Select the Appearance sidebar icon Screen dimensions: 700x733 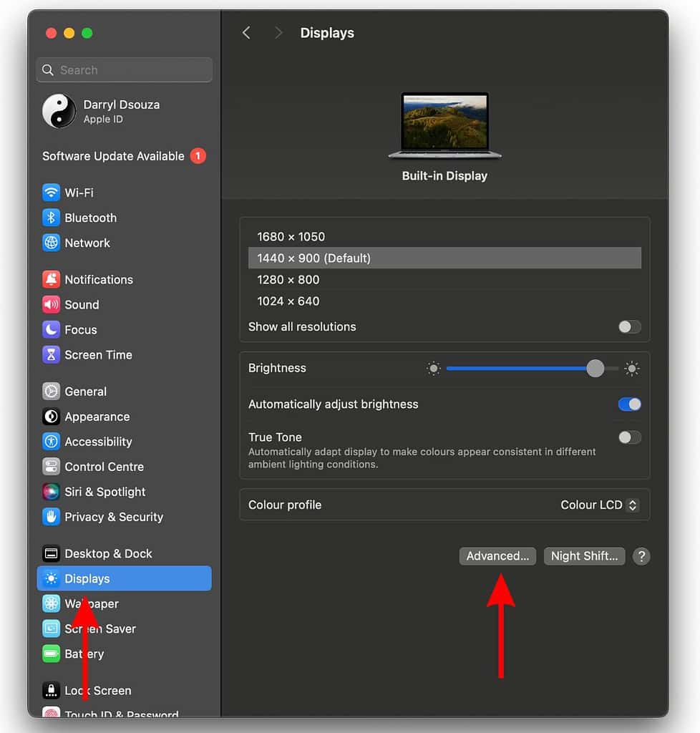[51, 416]
